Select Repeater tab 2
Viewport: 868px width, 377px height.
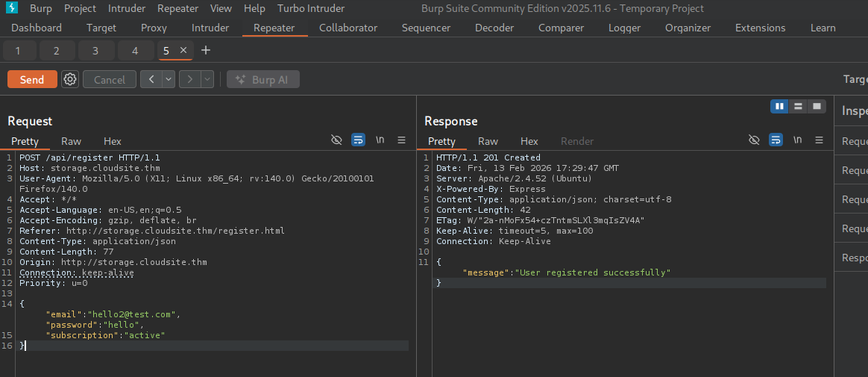[x=57, y=51]
